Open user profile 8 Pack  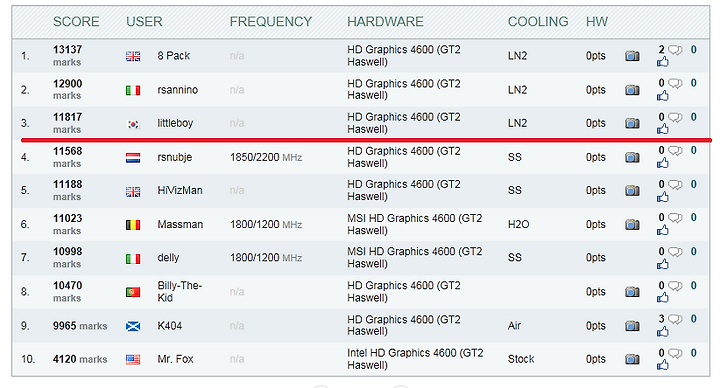click(x=174, y=56)
